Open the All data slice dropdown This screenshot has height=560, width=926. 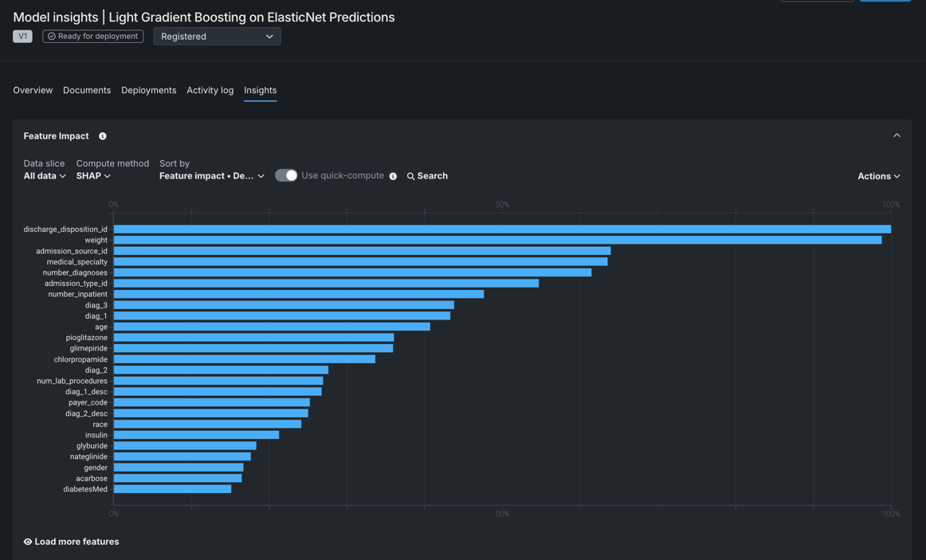pyautogui.click(x=45, y=176)
